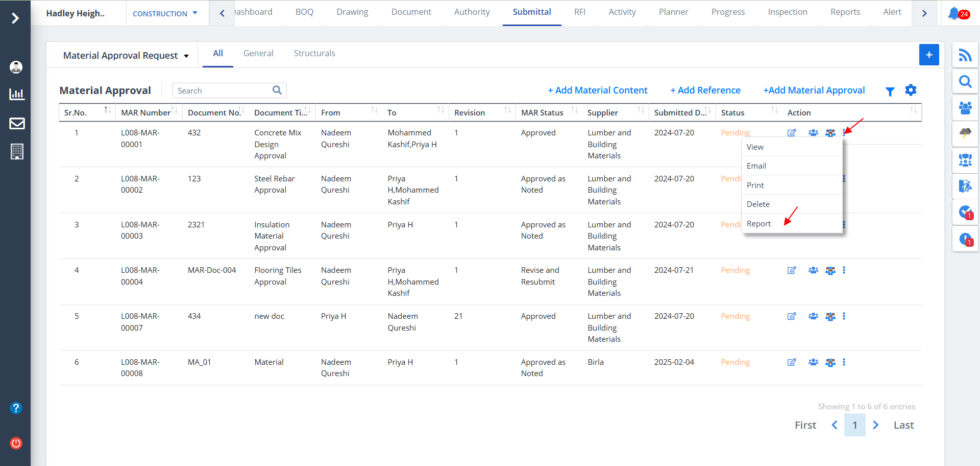This screenshot has width=980, height=466.
Task: Open three-dot menu for row L008-MAR-00008
Action: pyautogui.click(x=844, y=362)
